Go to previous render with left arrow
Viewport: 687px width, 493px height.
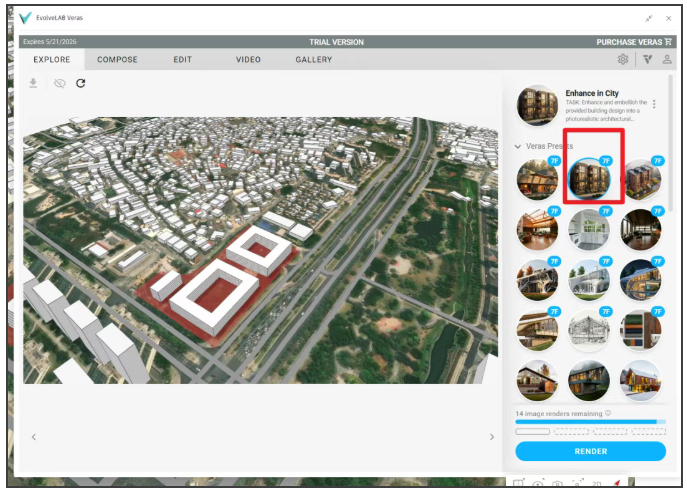pos(34,436)
